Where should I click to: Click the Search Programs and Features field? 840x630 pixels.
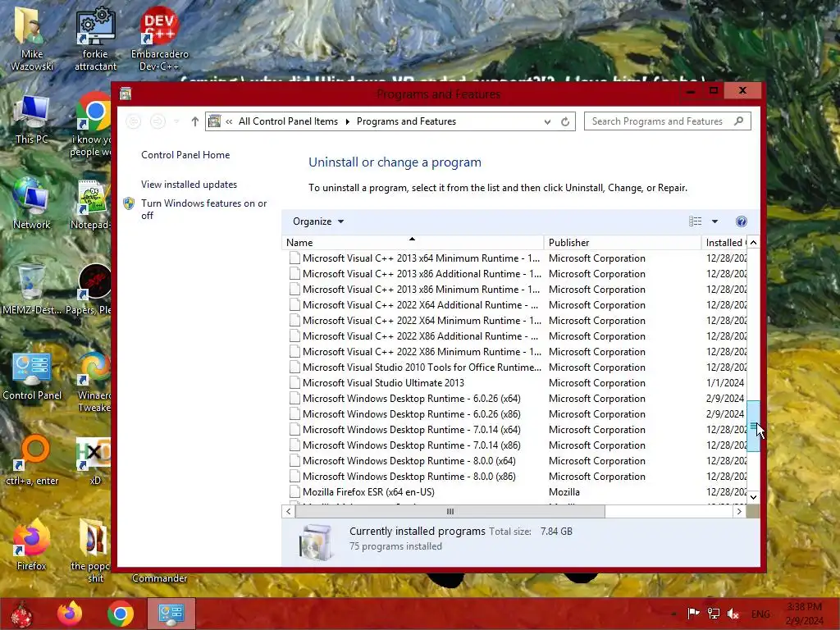point(668,121)
